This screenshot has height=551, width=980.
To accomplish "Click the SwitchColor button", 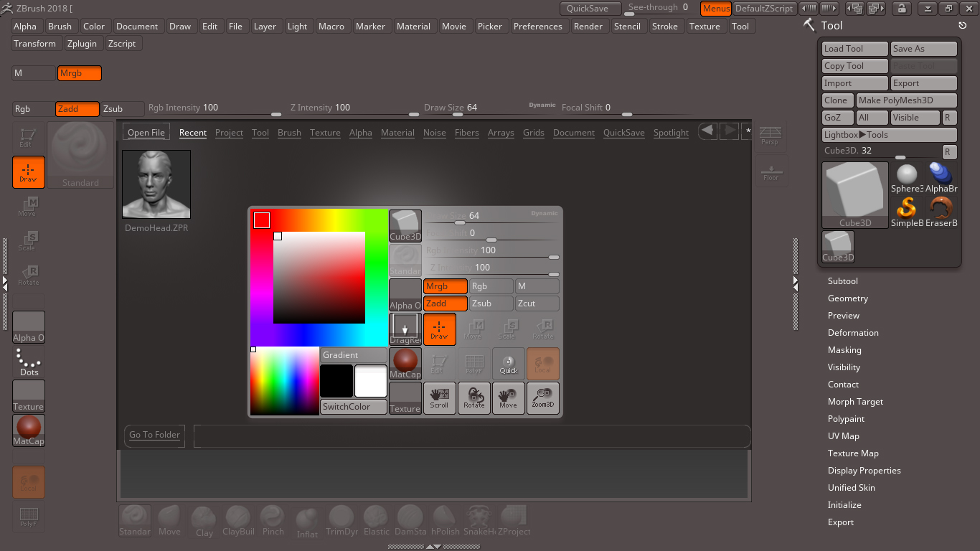I will (353, 407).
